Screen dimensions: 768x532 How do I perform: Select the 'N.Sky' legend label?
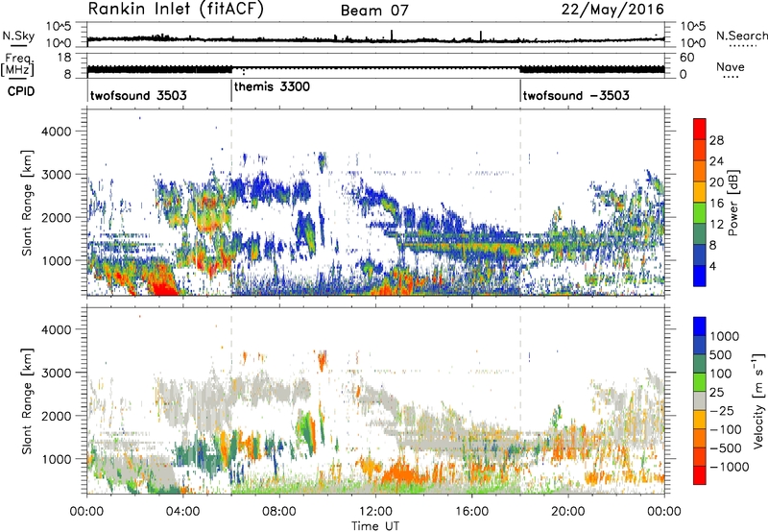pyautogui.click(x=18, y=36)
